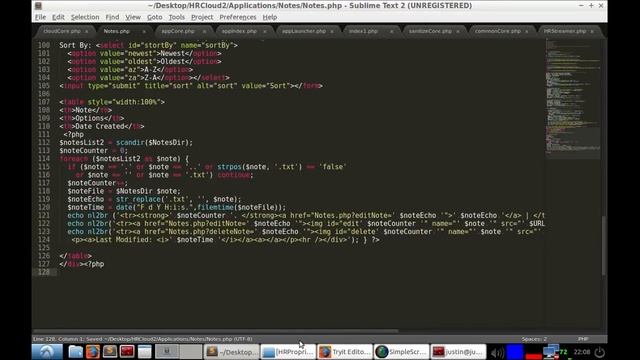The height and width of the screenshot is (360, 640).
Task: Close the index1.php tab
Action: click(x=391, y=31)
